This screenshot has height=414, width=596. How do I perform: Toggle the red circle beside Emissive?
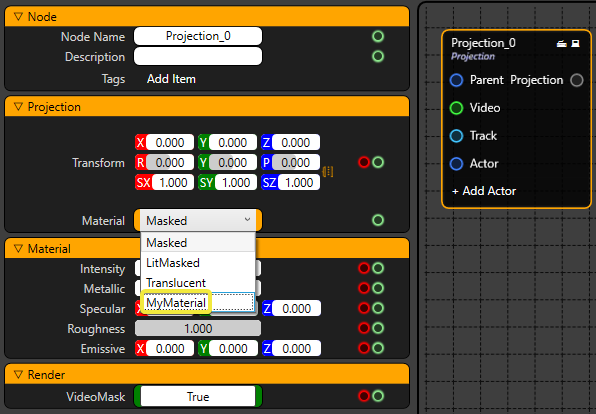(x=364, y=348)
